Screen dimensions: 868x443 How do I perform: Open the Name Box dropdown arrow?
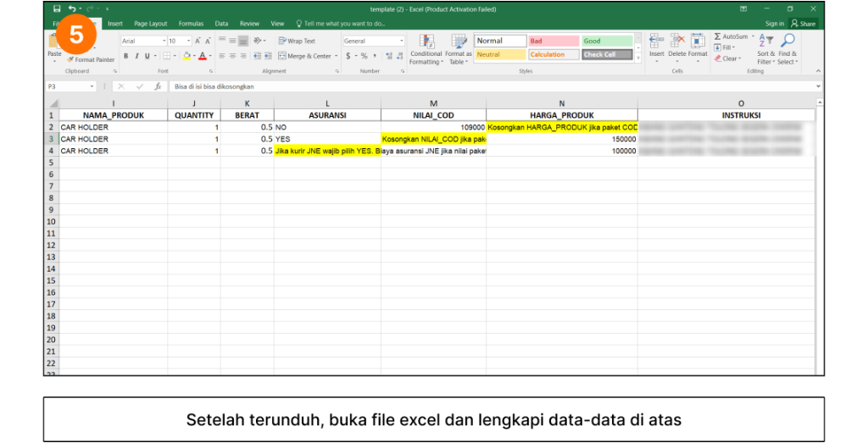[92, 86]
